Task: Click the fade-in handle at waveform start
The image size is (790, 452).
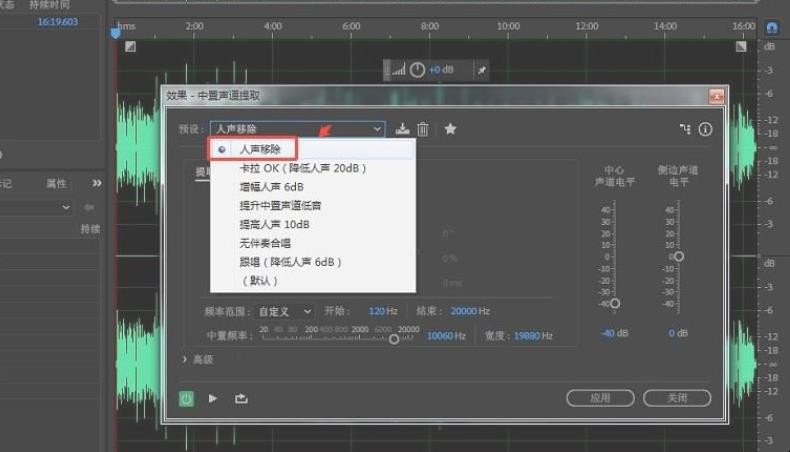Action: pos(130,47)
